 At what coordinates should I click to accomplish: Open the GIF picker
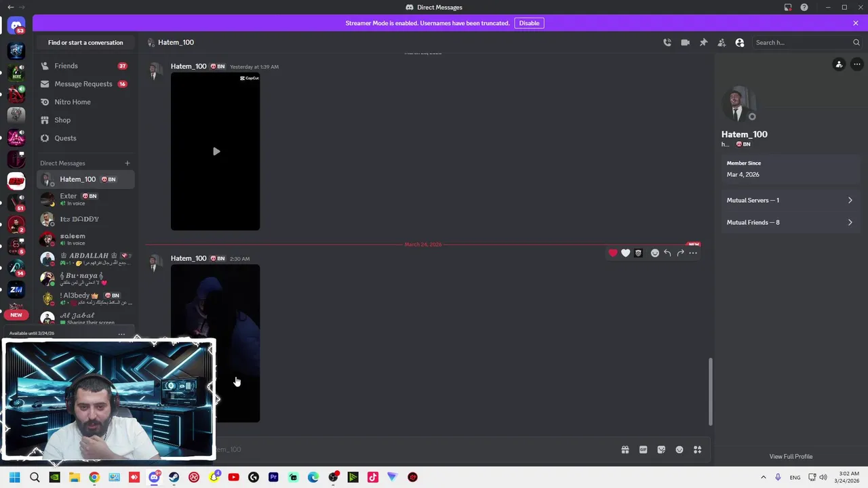click(x=643, y=449)
